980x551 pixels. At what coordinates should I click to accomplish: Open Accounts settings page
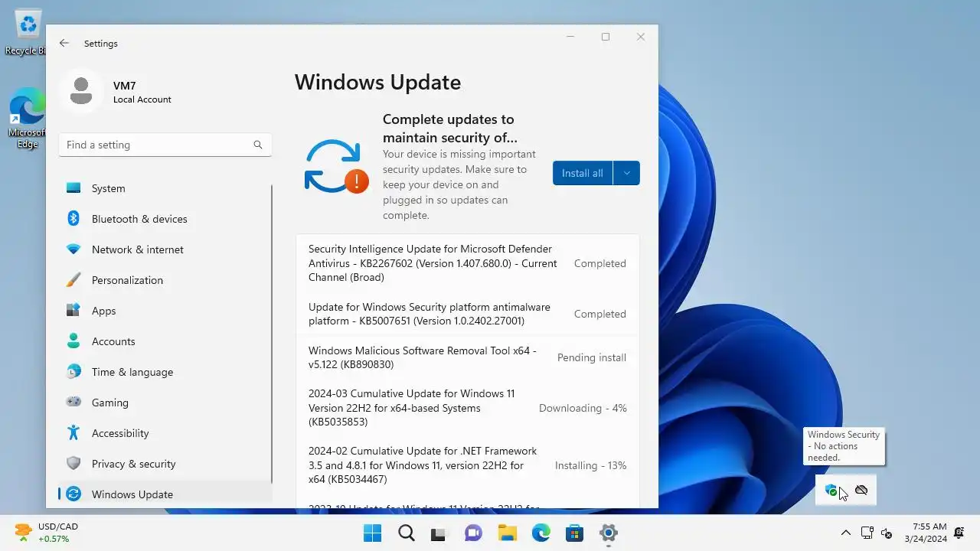click(x=165, y=341)
